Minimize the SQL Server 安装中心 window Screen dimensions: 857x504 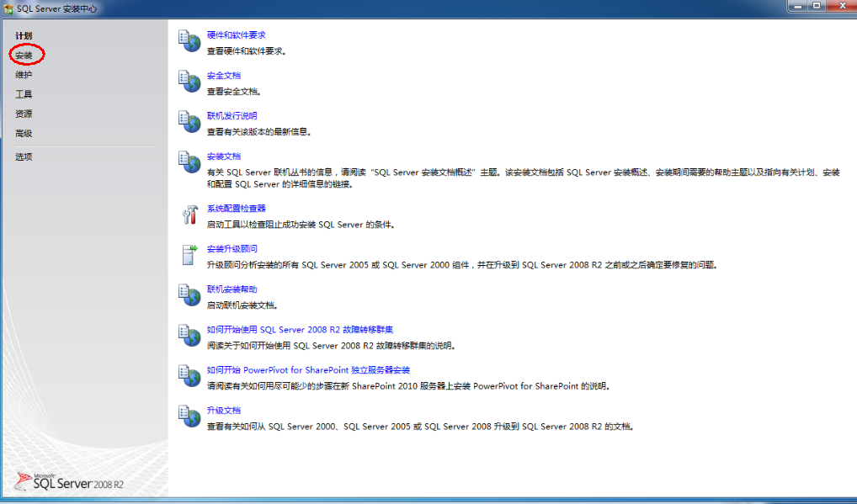798,6
